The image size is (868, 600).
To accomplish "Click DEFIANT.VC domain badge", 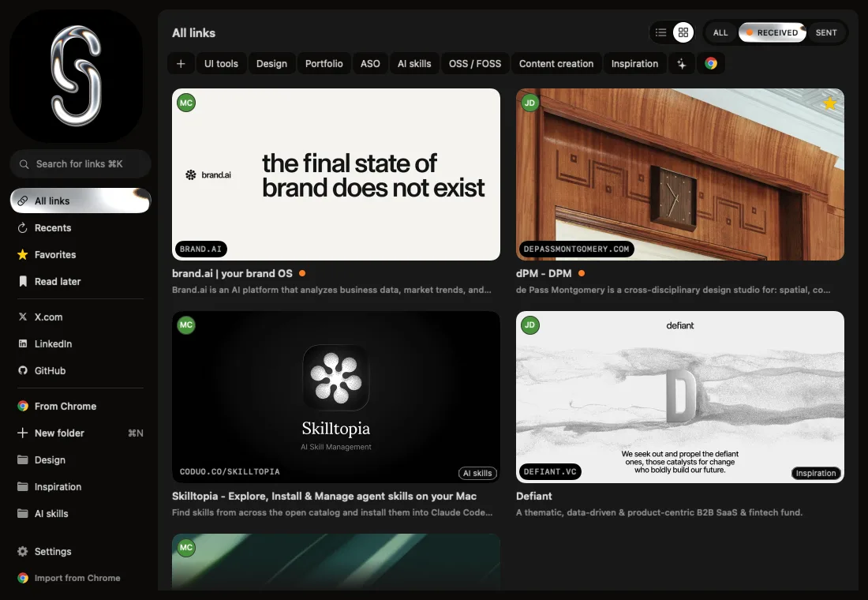I will (x=550, y=471).
